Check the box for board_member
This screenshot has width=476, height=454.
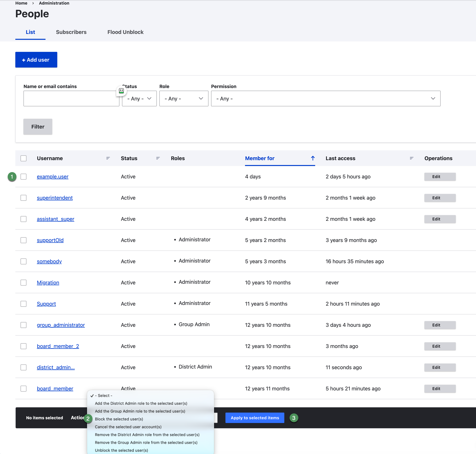click(23, 389)
